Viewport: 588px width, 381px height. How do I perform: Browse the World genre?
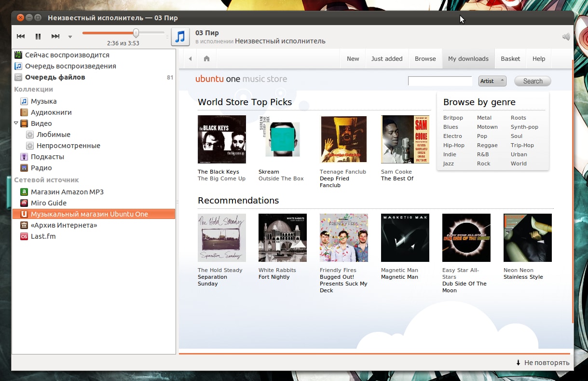(x=519, y=163)
